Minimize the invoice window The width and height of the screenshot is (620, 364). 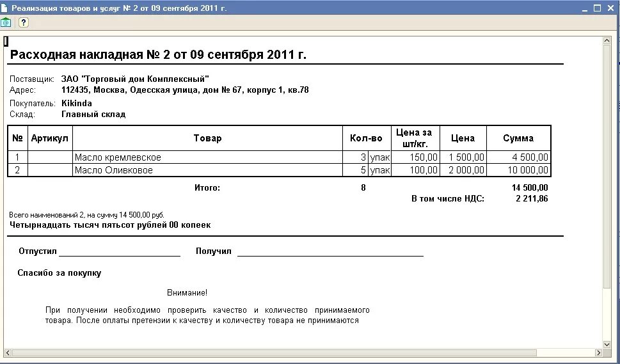coord(585,8)
